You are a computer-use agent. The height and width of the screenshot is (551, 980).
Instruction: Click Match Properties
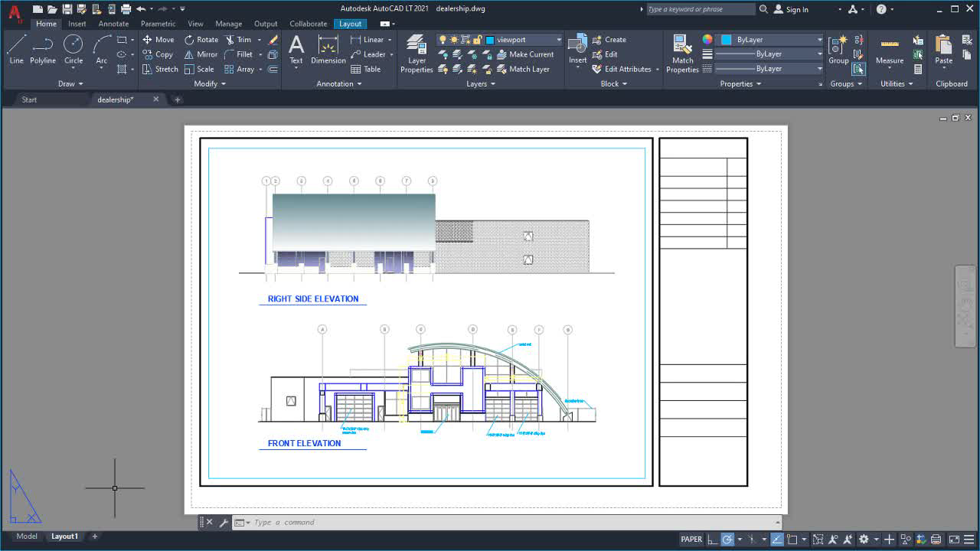coord(682,54)
